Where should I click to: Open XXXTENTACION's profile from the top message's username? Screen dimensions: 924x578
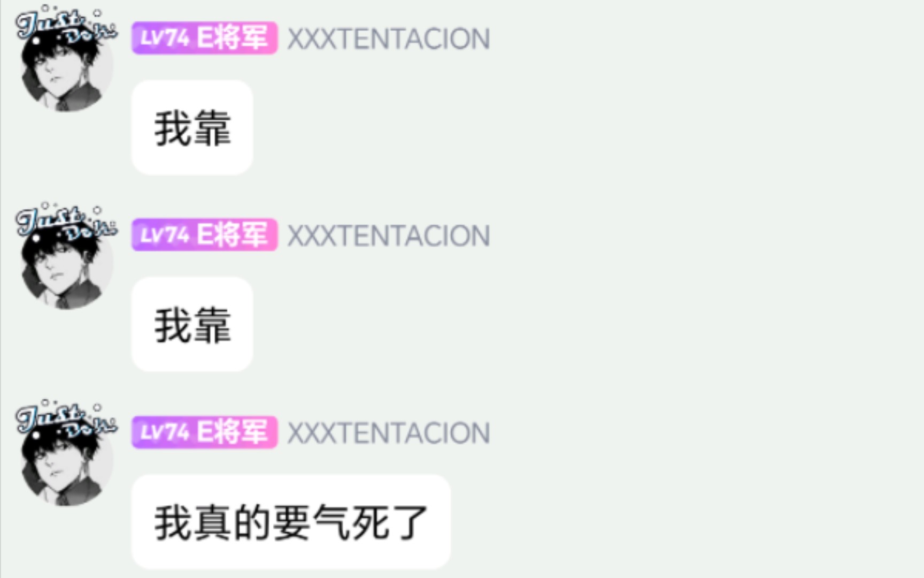tap(389, 39)
